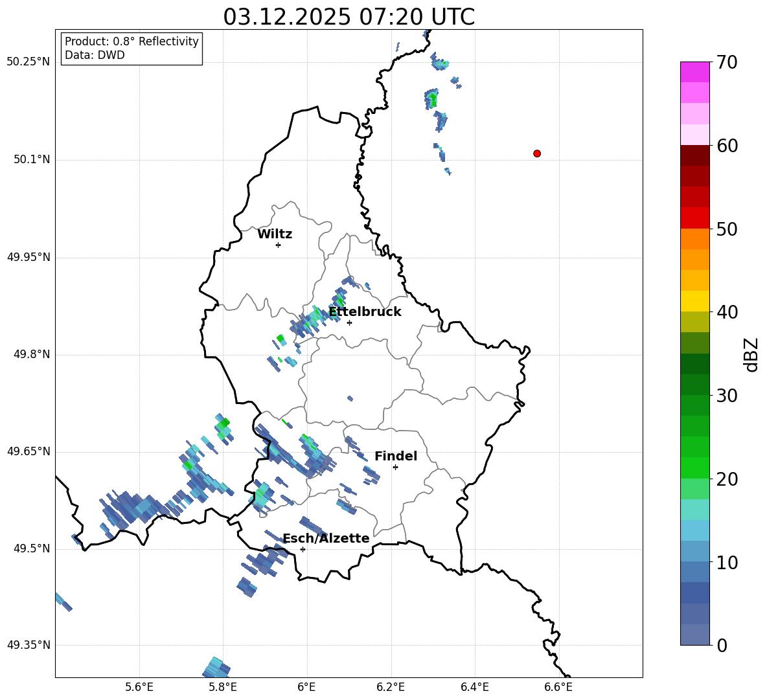Click the Wiltz city label

pos(275,234)
